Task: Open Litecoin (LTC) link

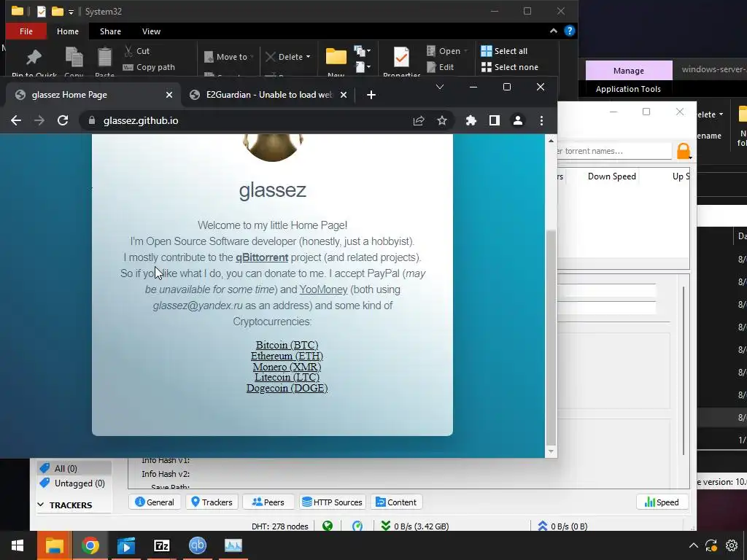Action: 287,377
